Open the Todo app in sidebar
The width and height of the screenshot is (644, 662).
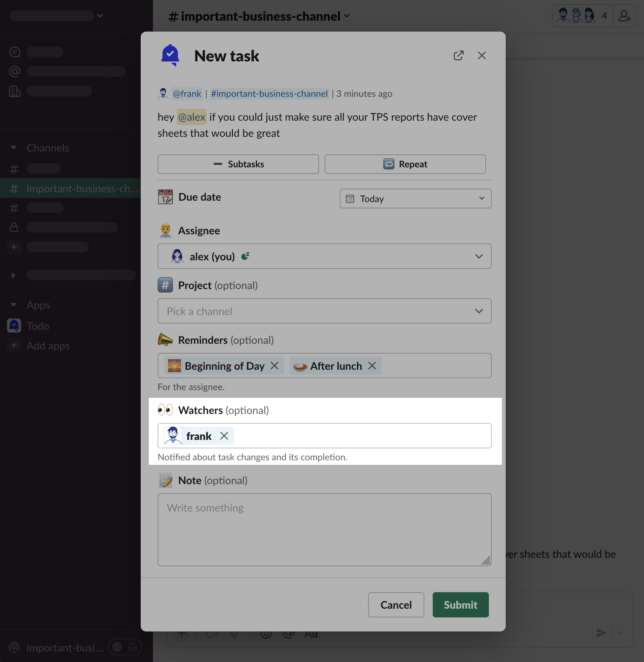tap(38, 326)
